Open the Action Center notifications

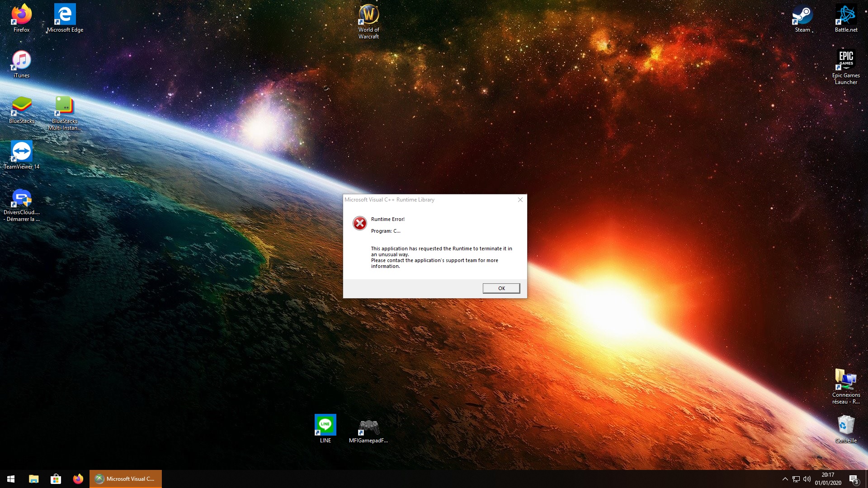tap(854, 479)
